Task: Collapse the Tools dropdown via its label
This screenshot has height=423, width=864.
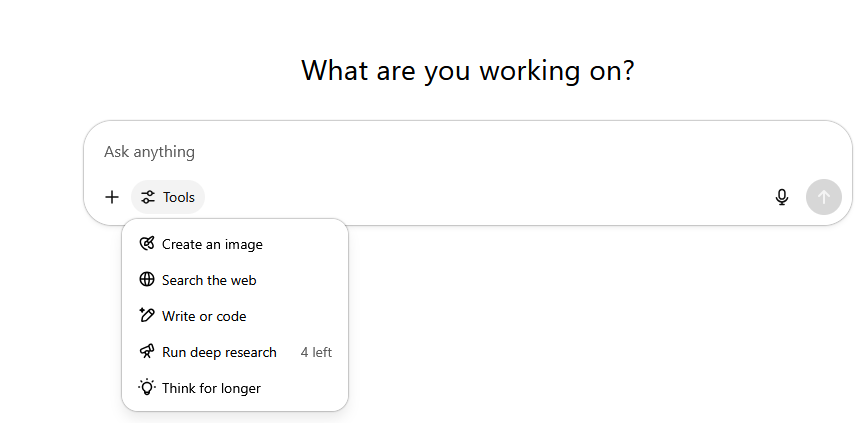Action: (179, 197)
